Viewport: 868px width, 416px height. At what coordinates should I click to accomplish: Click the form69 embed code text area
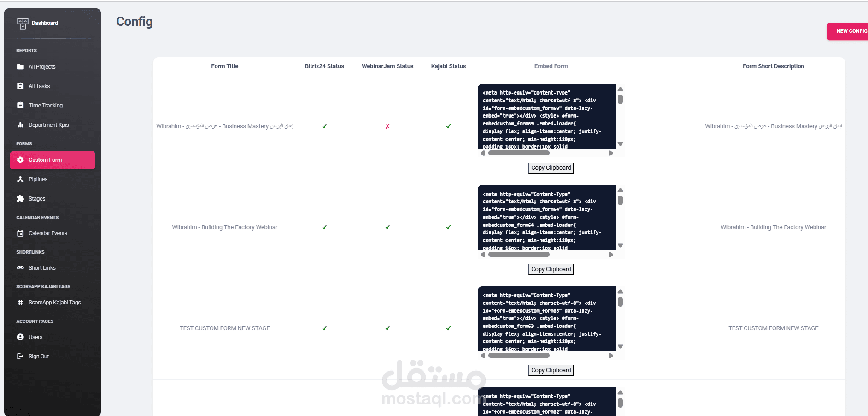pos(547,116)
